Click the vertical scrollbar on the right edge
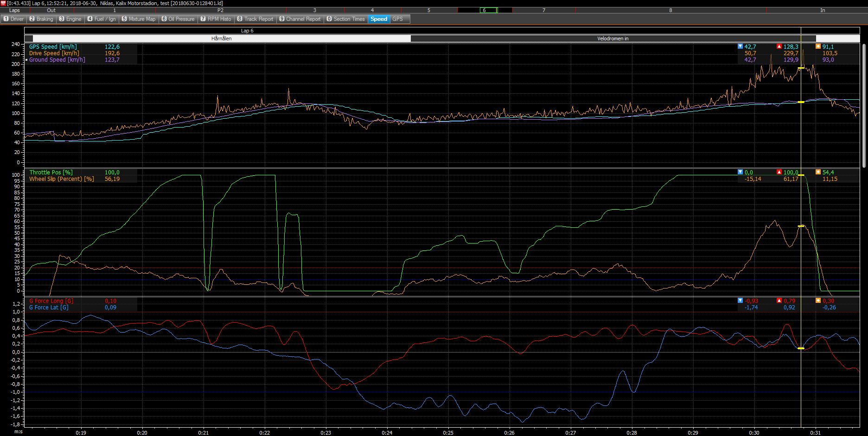 click(x=864, y=106)
